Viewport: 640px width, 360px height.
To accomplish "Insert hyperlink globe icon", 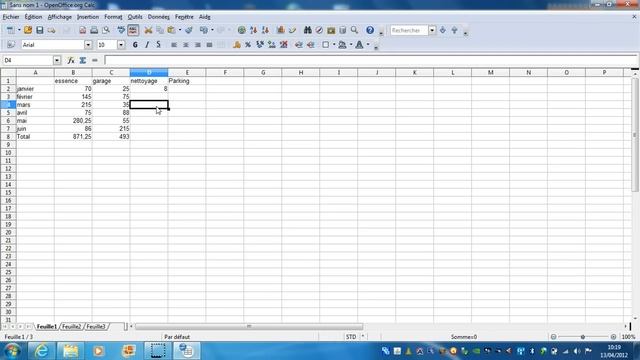I will click(242, 30).
